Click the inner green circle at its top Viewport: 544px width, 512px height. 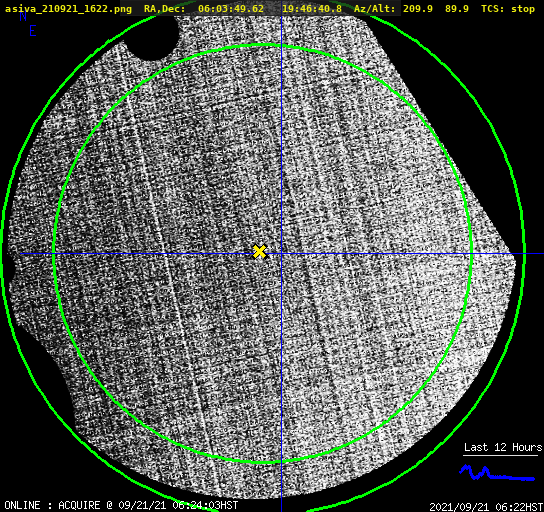[x=263, y=45]
